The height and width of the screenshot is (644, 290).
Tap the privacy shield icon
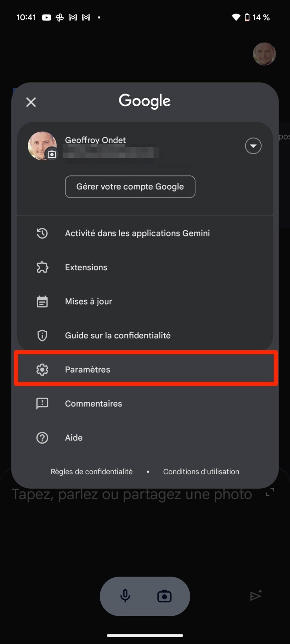pyautogui.click(x=42, y=335)
